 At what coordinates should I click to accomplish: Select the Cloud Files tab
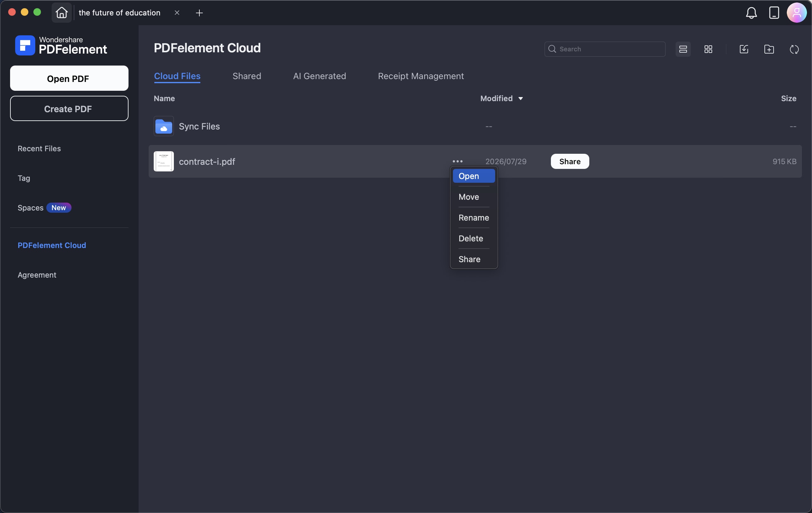pyautogui.click(x=177, y=76)
